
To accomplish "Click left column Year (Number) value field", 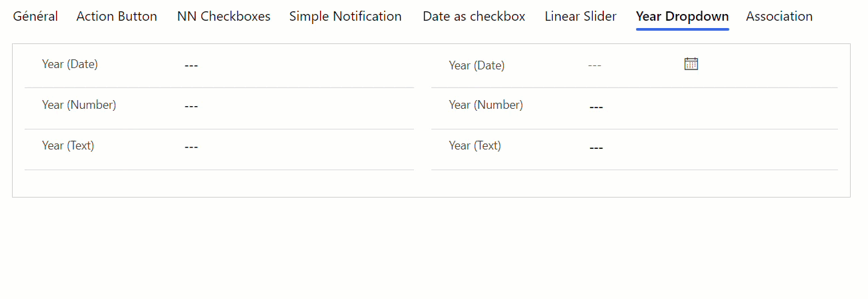I will click(x=191, y=106).
